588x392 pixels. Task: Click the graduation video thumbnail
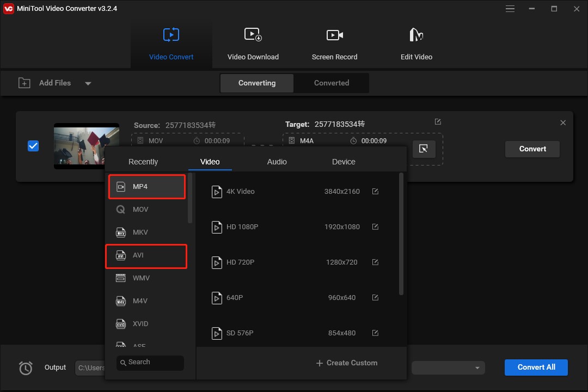pyautogui.click(x=86, y=146)
